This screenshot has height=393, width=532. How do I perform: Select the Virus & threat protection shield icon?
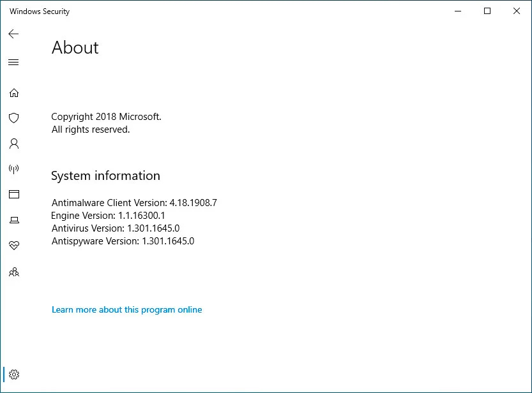point(13,118)
